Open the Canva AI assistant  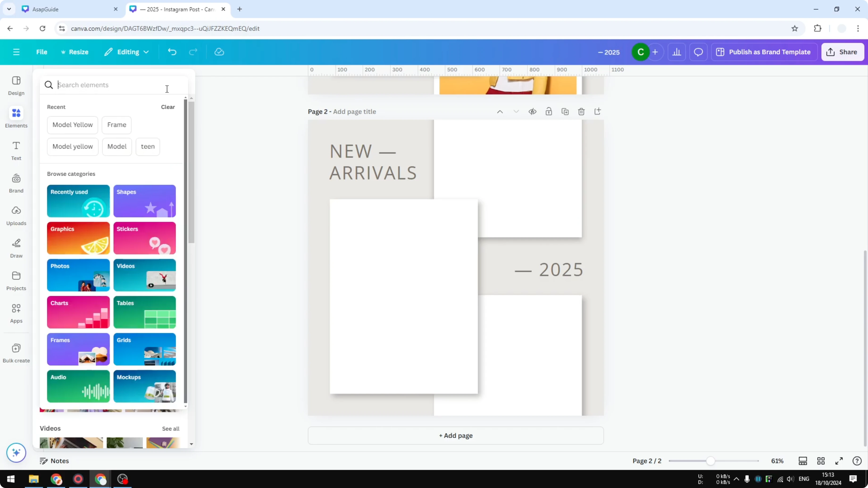[16, 453]
